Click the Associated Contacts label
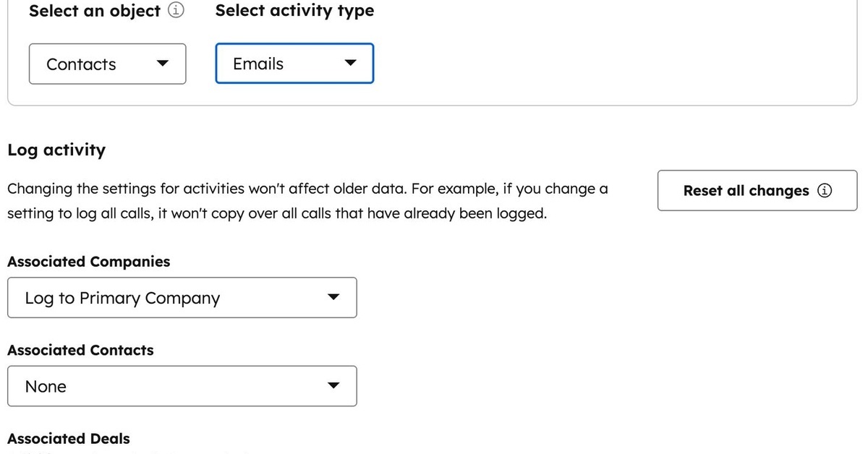This screenshot has height=454, width=868. 80,350
